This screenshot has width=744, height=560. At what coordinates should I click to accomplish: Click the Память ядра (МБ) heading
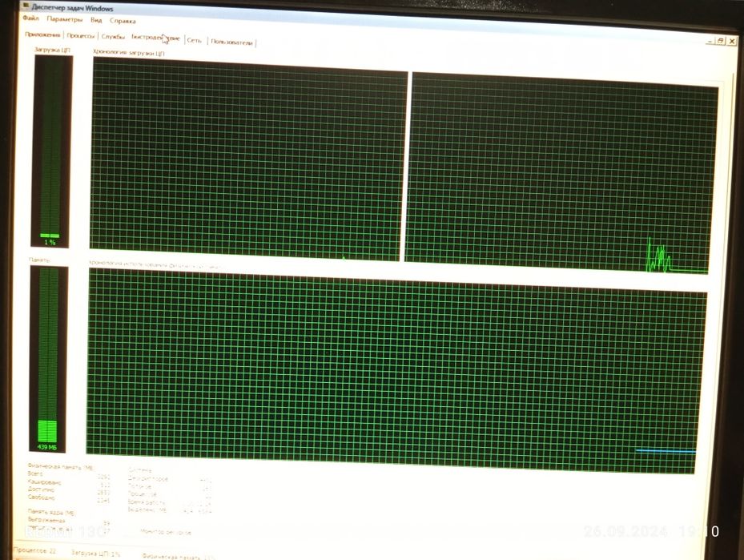coord(51,512)
